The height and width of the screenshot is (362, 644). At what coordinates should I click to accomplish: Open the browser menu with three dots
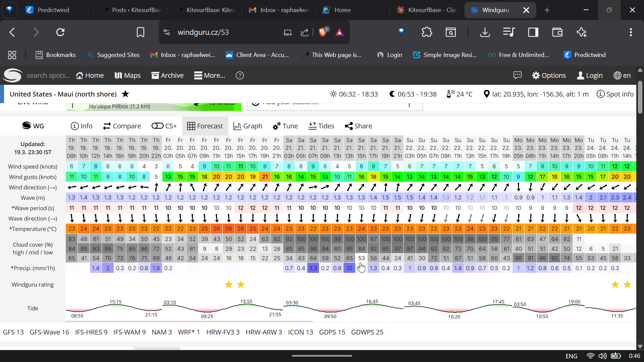(x=631, y=32)
